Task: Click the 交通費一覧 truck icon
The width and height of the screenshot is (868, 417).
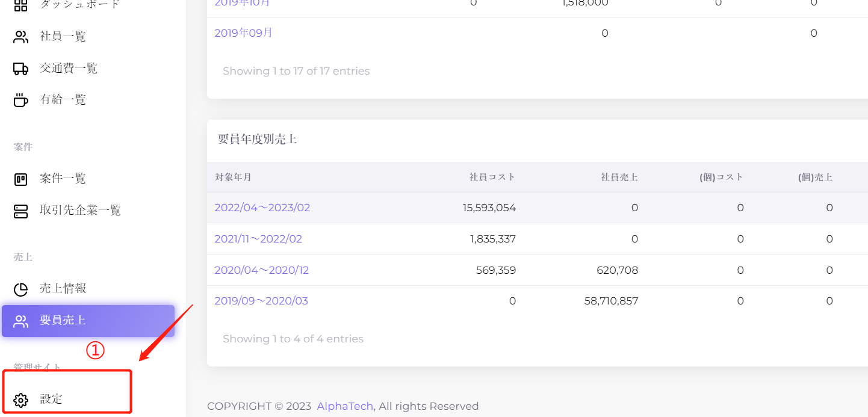Action: coord(20,69)
